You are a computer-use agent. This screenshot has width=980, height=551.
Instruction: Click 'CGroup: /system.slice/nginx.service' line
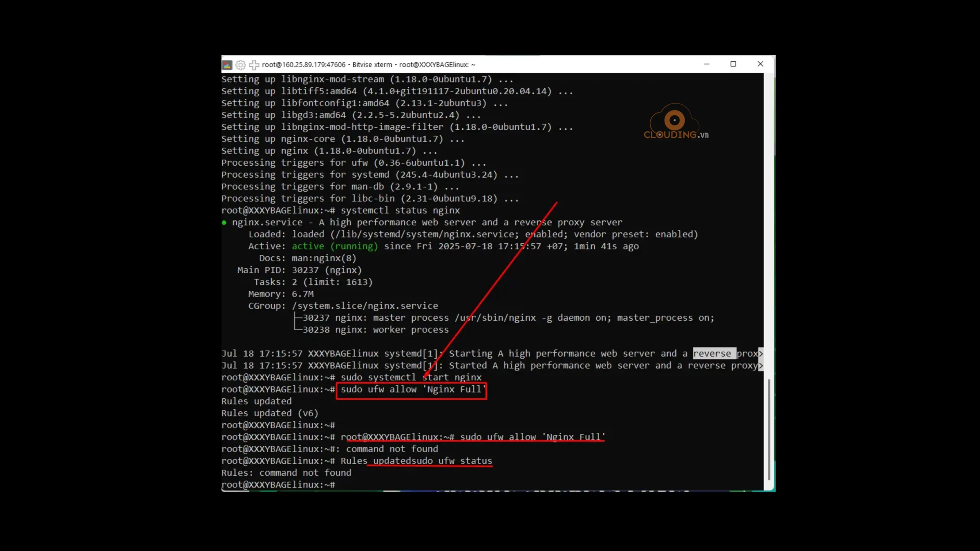pos(343,306)
